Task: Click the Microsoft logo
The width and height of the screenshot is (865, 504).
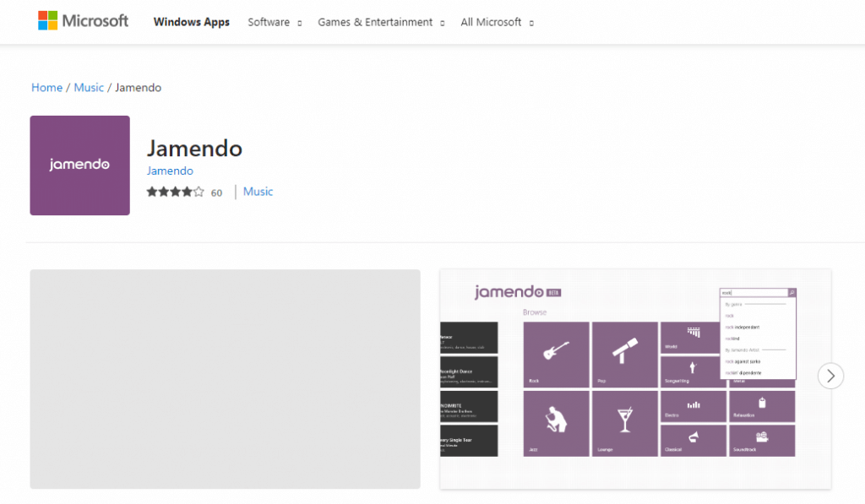Action: tap(83, 21)
